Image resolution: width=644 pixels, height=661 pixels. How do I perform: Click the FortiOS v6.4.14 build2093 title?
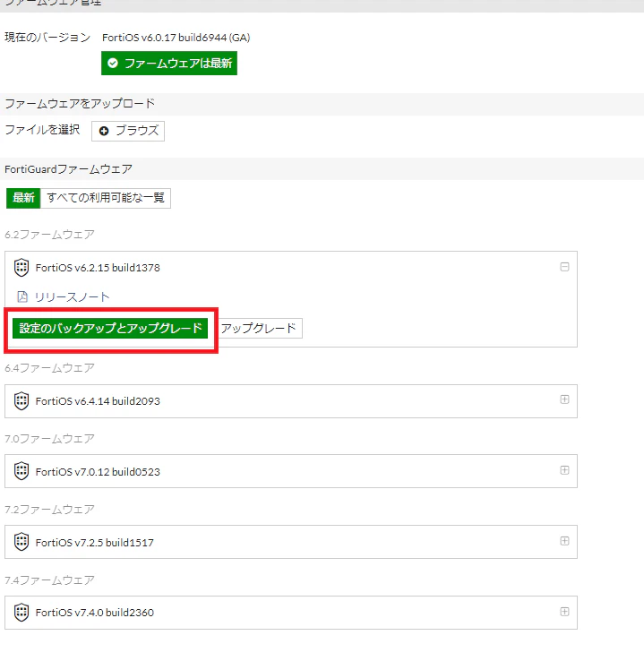(98, 401)
